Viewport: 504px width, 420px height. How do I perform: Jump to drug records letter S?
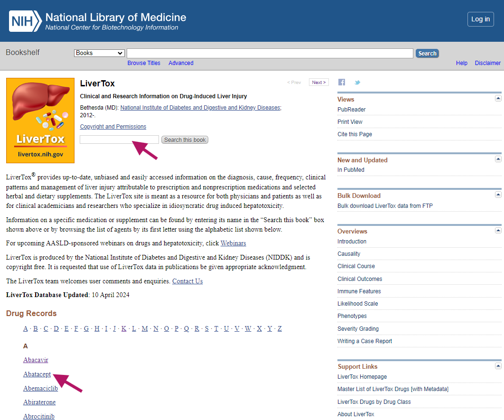click(206, 328)
